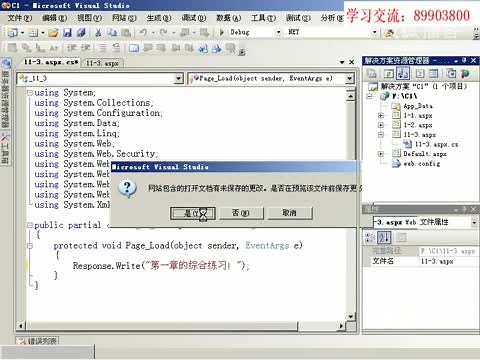Open the 工具箱 side tab

[x=5, y=147]
